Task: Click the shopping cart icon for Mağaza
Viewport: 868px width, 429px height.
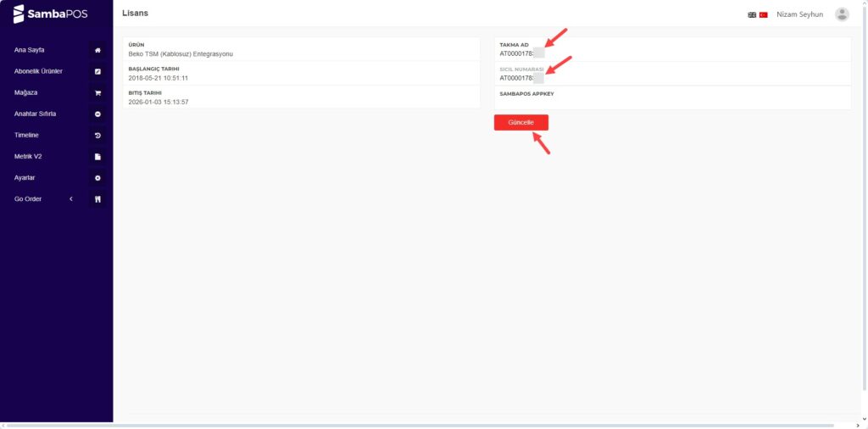Action: click(x=97, y=92)
